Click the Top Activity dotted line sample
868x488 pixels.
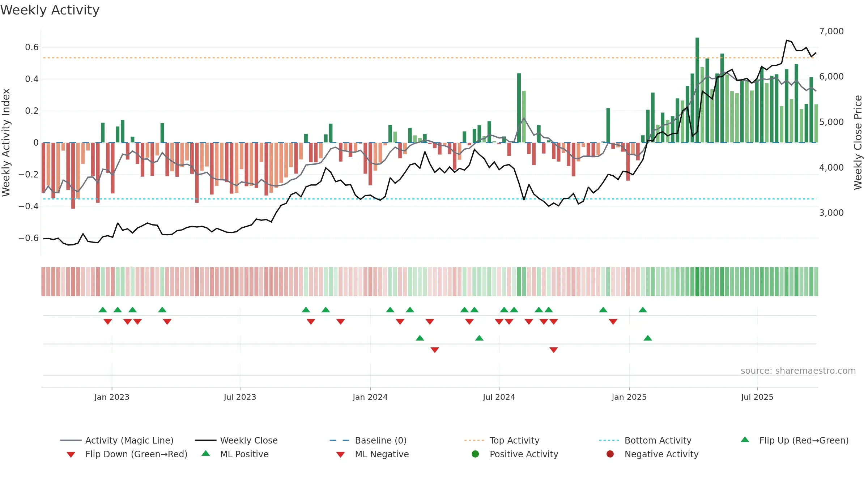(x=474, y=440)
